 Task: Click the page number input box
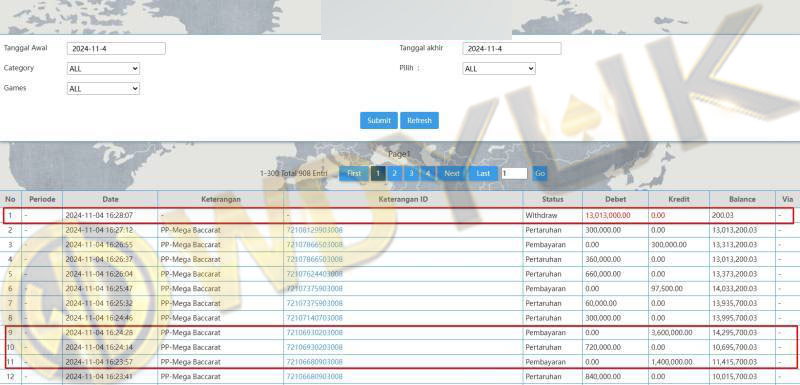pos(514,173)
